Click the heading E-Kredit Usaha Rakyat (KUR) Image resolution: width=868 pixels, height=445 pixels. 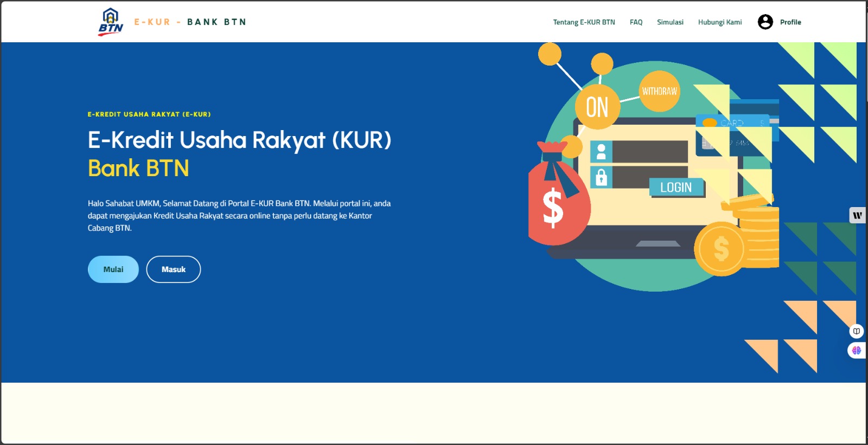click(x=239, y=140)
